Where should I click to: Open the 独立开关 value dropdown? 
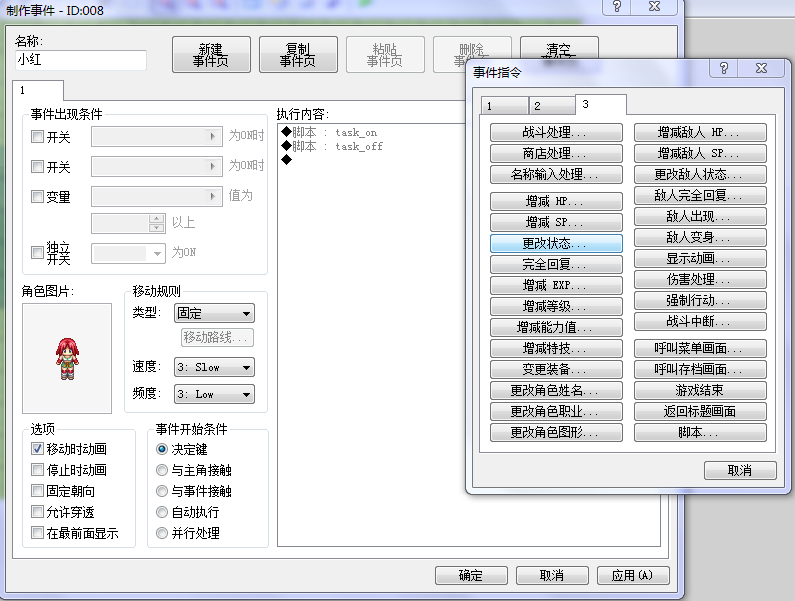point(128,253)
